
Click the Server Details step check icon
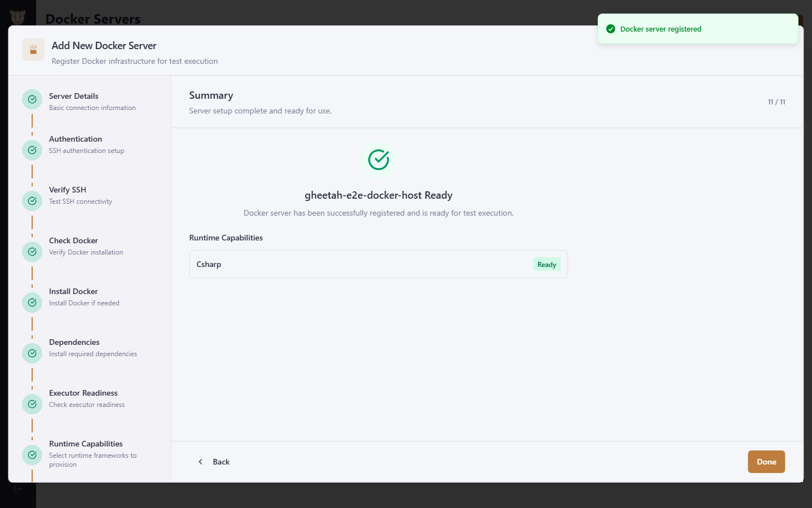point(32,99)
